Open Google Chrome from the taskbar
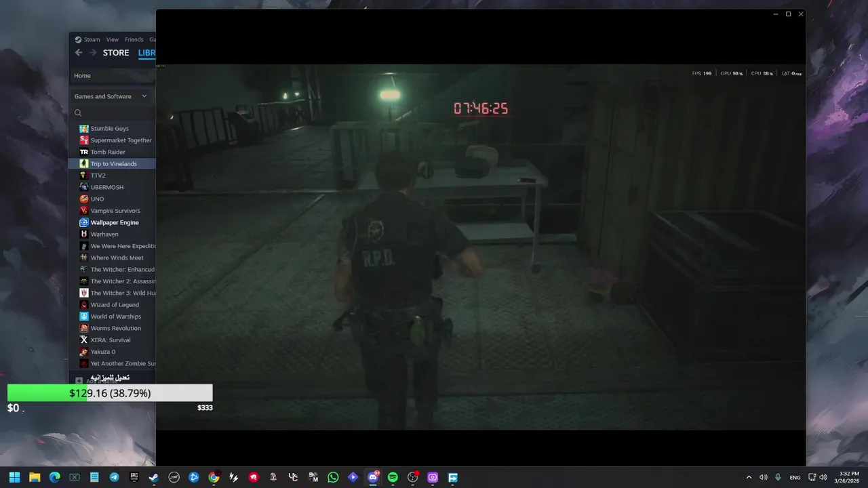This screenshot has width=868, height=488. pos(214,477)
